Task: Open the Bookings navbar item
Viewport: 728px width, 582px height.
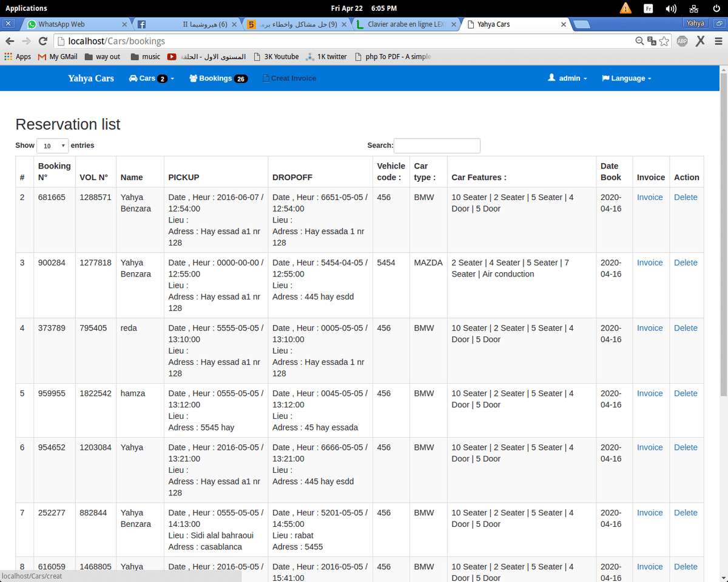Action: (x=218, y=78)
